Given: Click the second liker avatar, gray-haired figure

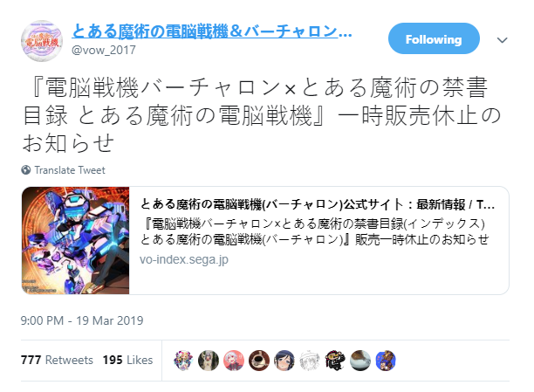Looking at the screenshot, I should coord(209,361).
